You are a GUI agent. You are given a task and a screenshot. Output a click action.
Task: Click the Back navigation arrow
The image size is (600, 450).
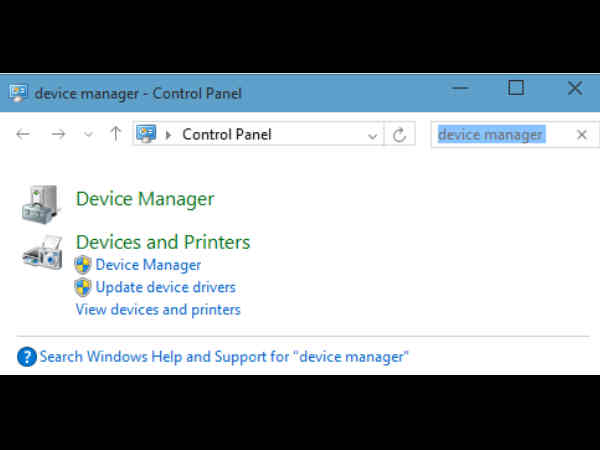click(x=23, y=134)
